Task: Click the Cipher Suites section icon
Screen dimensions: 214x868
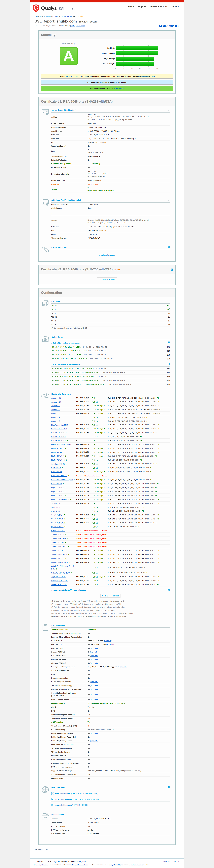Action: [x=45, y=339]
